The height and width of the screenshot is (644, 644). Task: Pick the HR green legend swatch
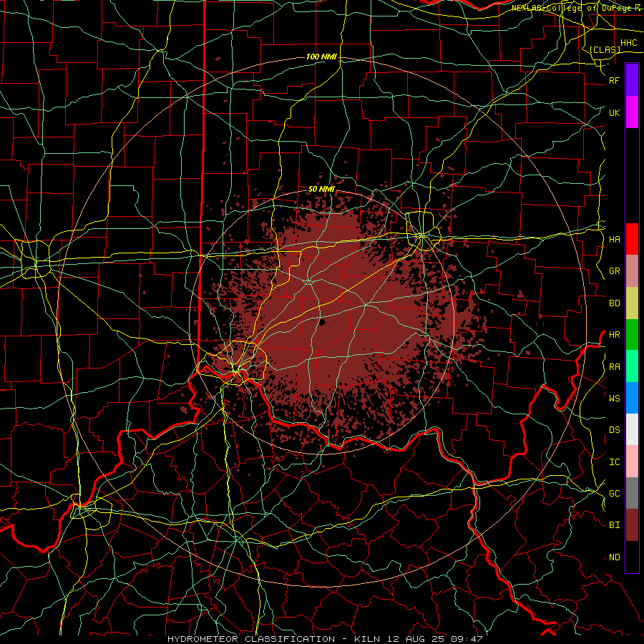632,334
